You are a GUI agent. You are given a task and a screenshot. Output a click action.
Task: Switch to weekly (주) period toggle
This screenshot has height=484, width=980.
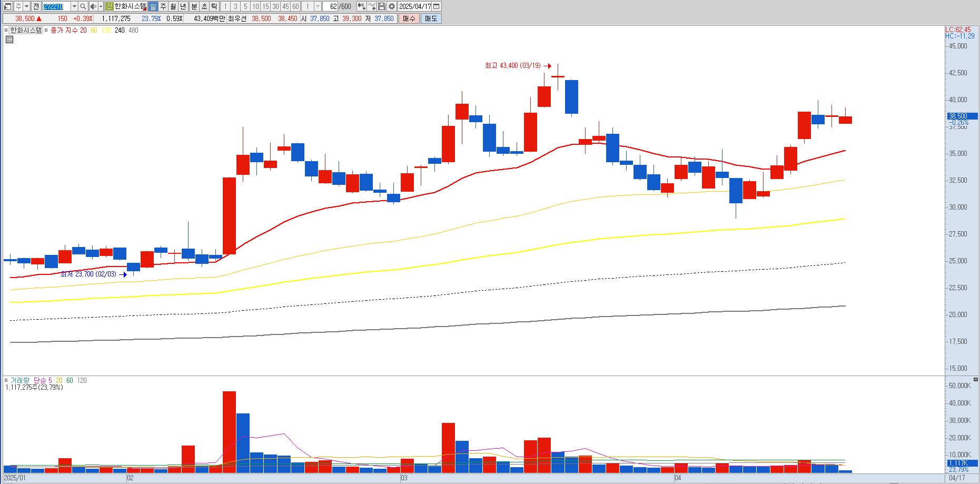click(x=163, y=6)
